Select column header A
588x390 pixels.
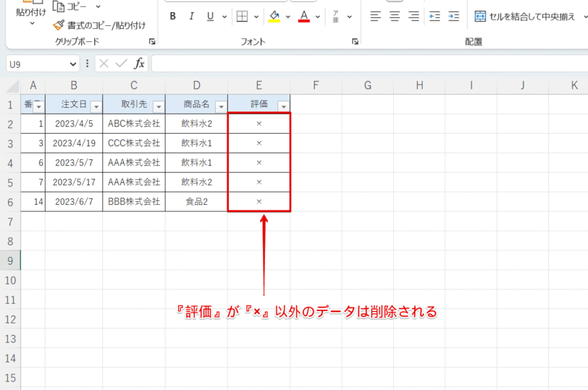[x=33, y=86]
